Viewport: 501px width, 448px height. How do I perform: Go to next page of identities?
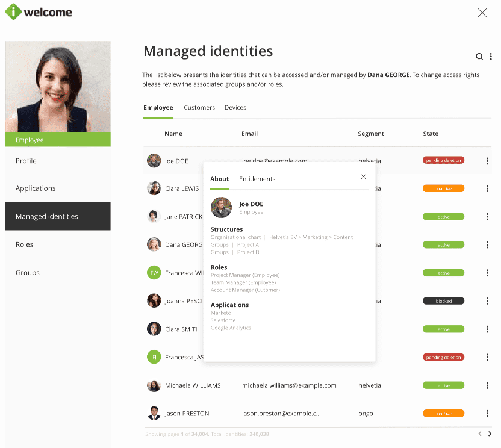(490, 434)
